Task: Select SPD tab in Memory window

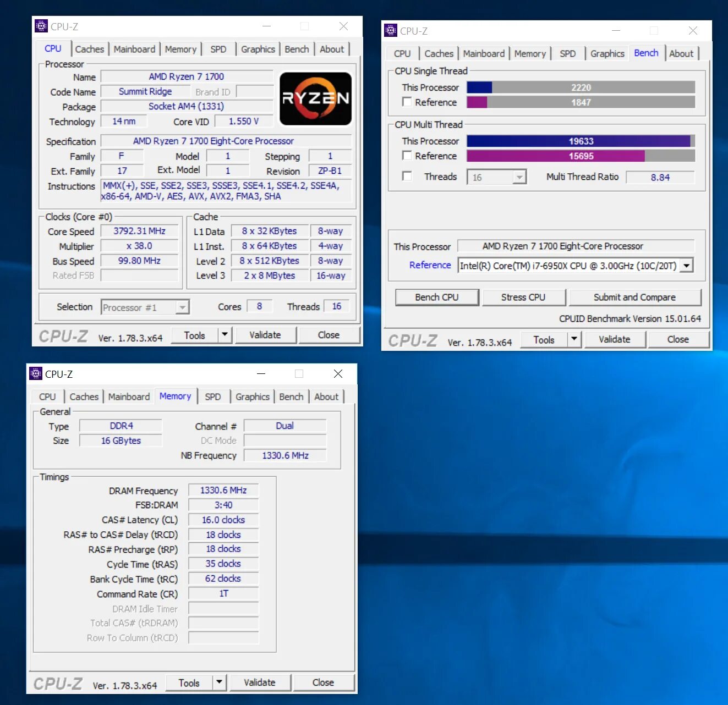Action: pos(213,396)
